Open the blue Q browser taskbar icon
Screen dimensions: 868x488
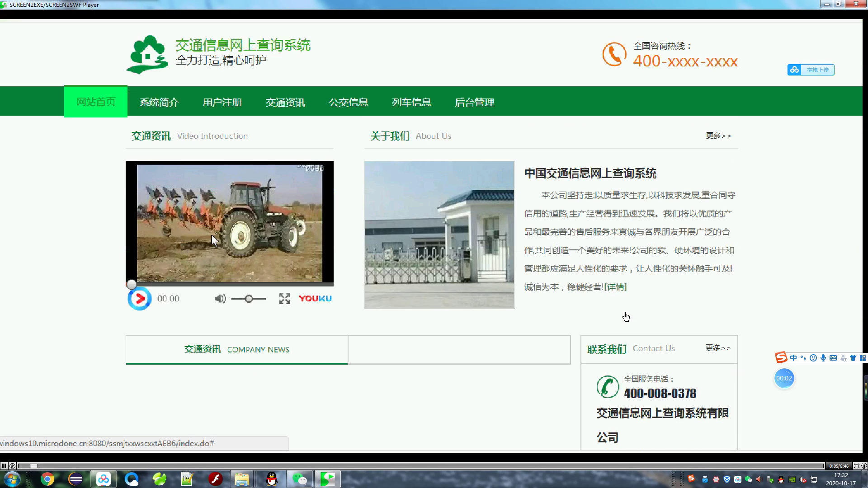tap(132, 479)
